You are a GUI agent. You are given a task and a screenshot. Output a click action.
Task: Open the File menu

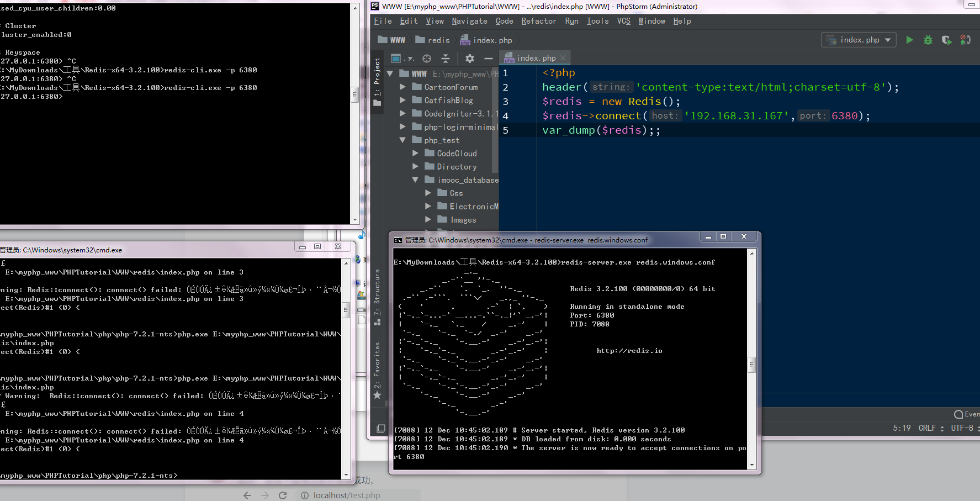pos(383,21)
